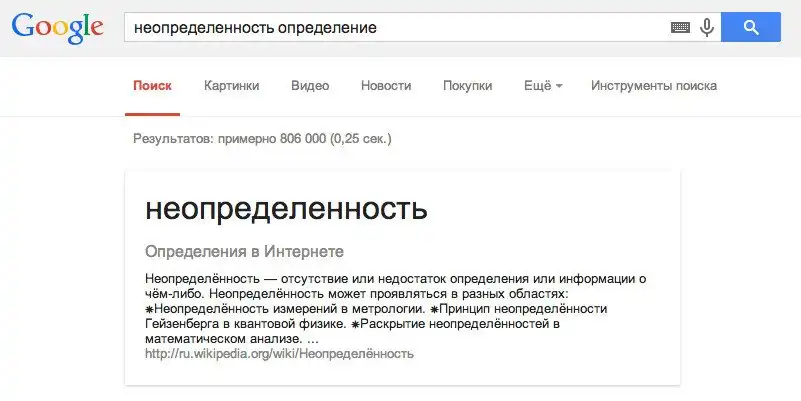
Task: Switch to the Картинки tab
Action: [x=231, y=86]
